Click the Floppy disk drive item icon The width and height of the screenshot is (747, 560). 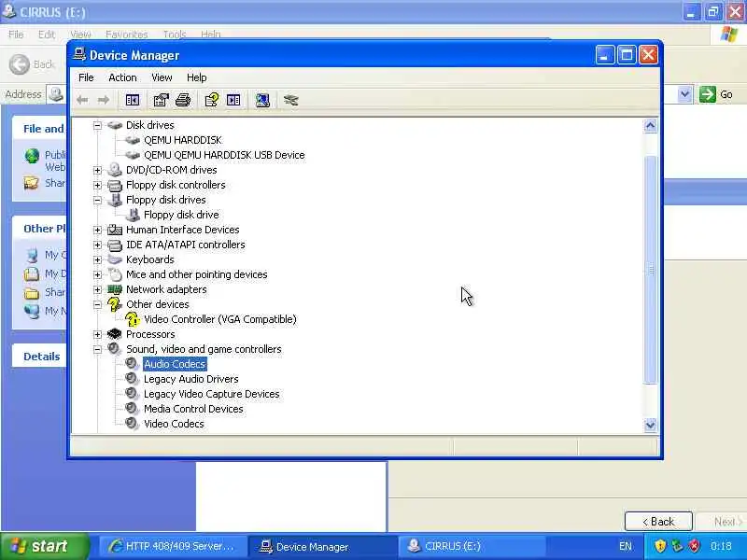133,215
